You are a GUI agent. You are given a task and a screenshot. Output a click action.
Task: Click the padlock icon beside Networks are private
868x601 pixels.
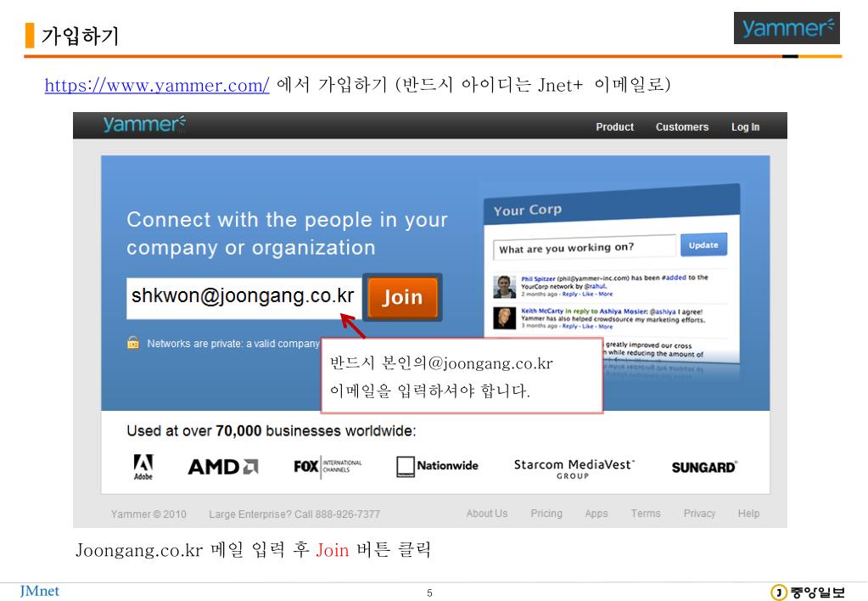click(133, 343)
